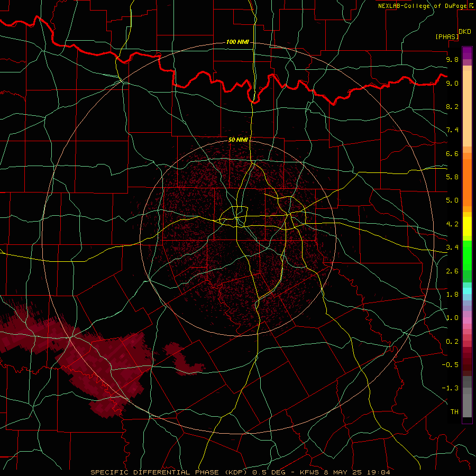Pick the pink segment of the color bar
The height and width of the screenshot is (476, 476).
(x=467, y=321)
